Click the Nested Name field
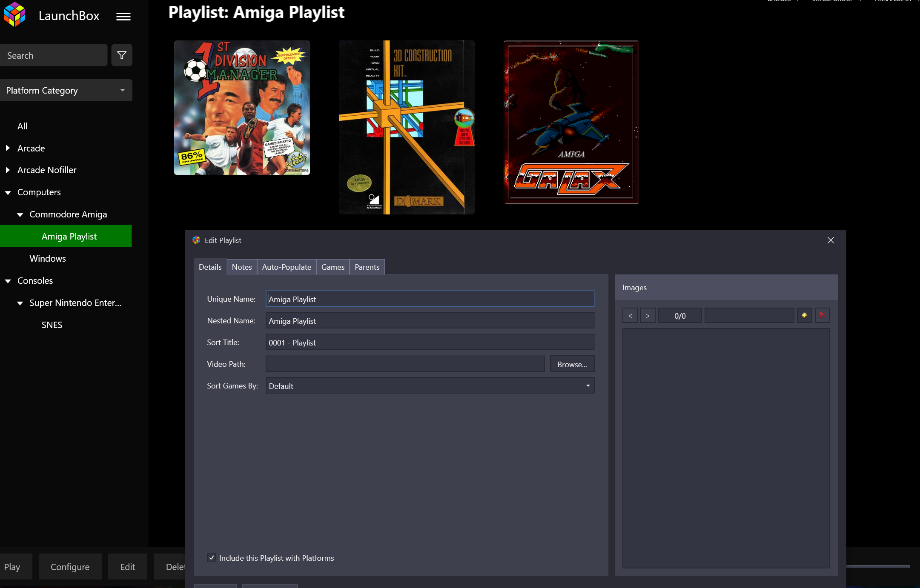 point(430,321)
